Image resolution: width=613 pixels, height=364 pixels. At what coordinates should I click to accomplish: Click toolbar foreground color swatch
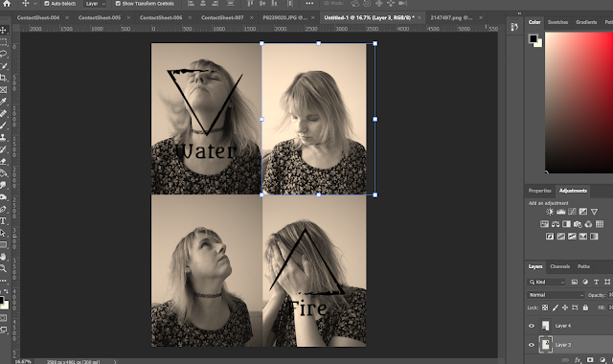pos(2,300)
